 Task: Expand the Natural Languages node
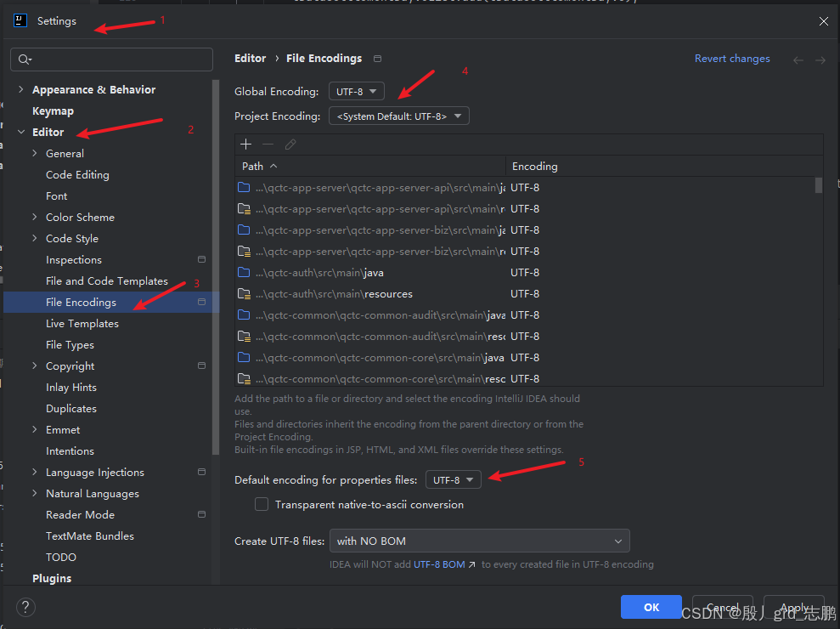35,493
